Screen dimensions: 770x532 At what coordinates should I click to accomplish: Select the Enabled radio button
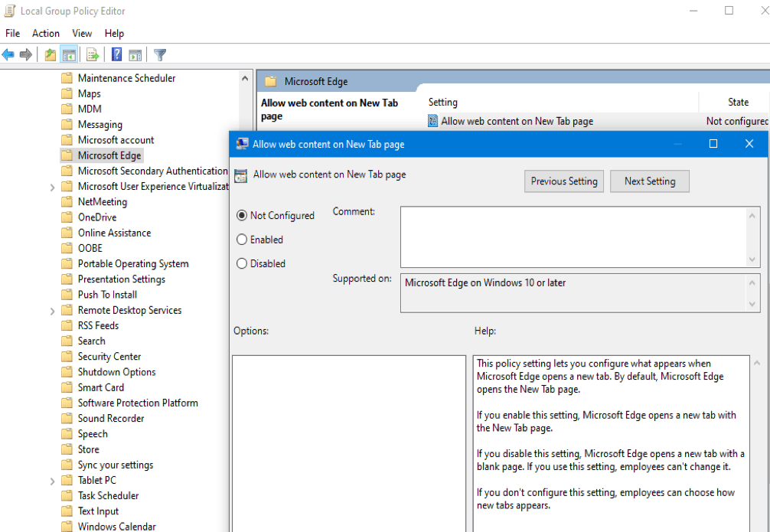pos(242,240)
